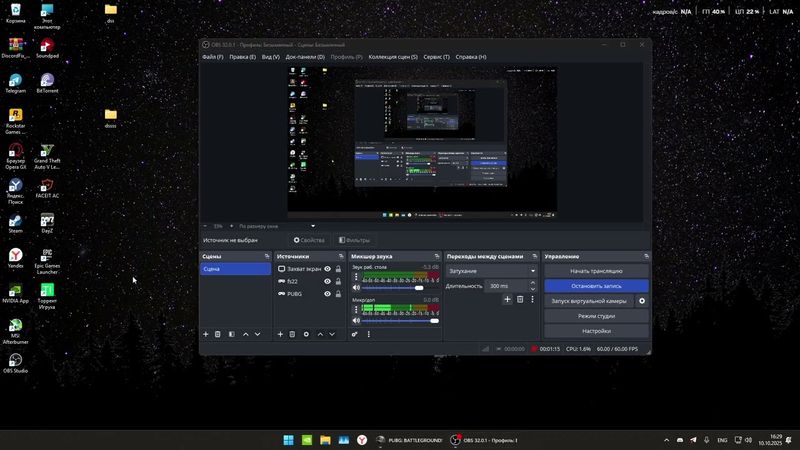
Task: Lock the PUBG source
Action: point(339,294)
